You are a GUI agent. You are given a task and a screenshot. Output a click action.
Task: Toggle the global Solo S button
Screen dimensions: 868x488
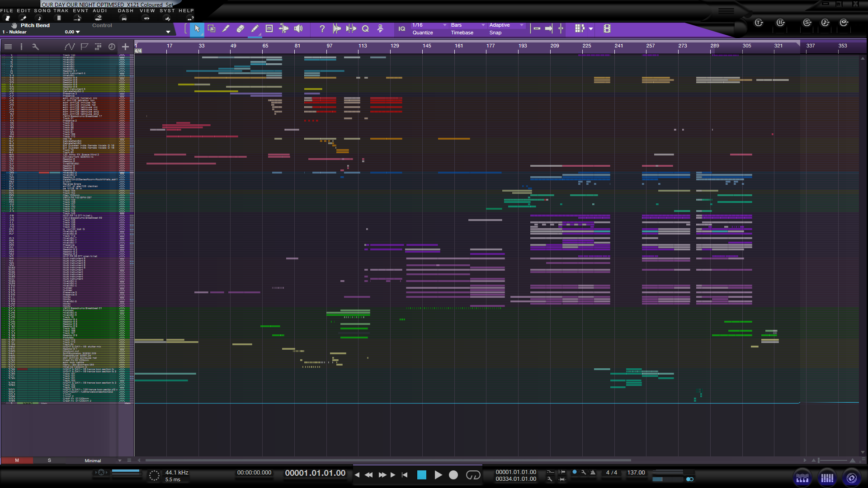pyautogui.click(x=49, y=460)
